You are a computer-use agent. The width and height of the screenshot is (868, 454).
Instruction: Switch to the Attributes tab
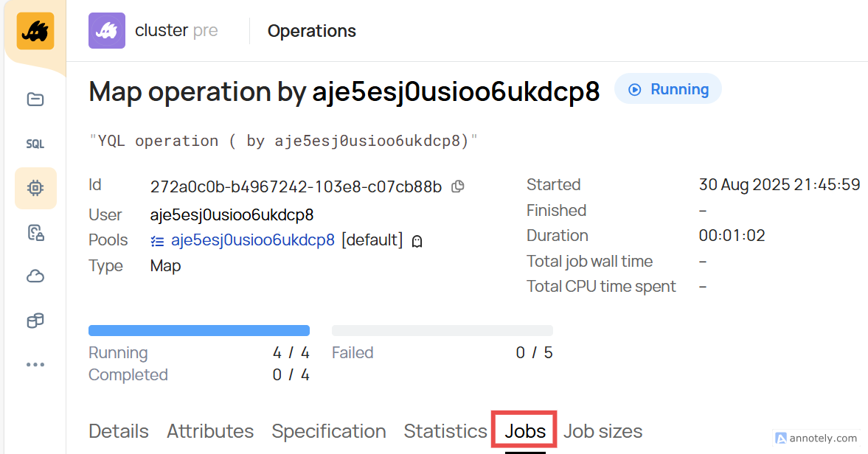[210, 431]
